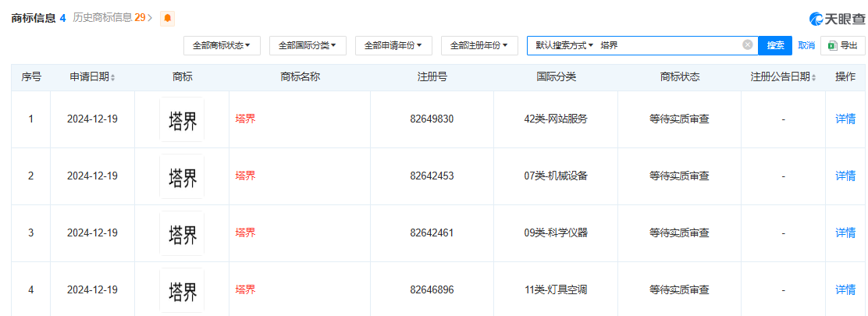Image resolution: width=868 pixels, height=316 pixels.
Task: Sort by 申请日期 column arrows
Action: pyautogui.click(x=112, y=77)
